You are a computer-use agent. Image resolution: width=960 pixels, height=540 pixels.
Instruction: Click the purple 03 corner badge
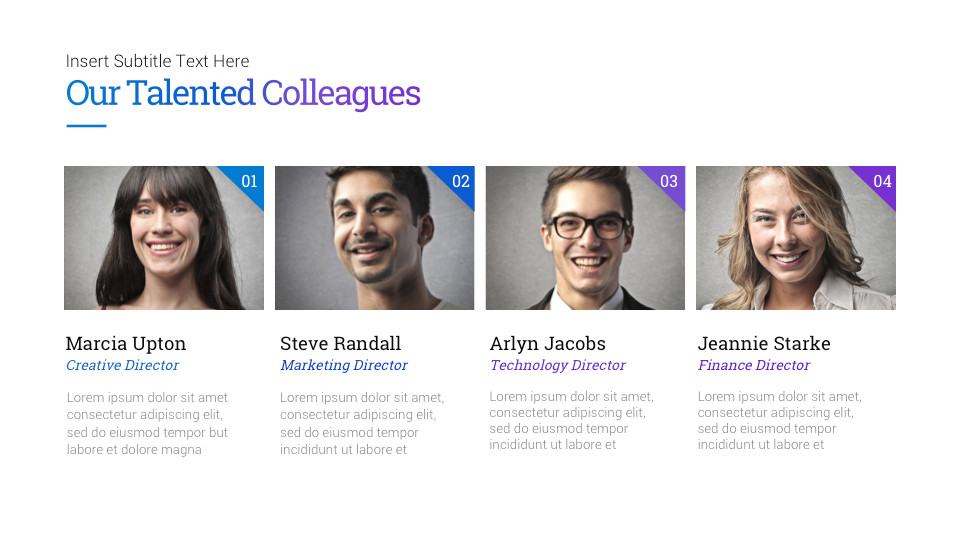(669, 181)
